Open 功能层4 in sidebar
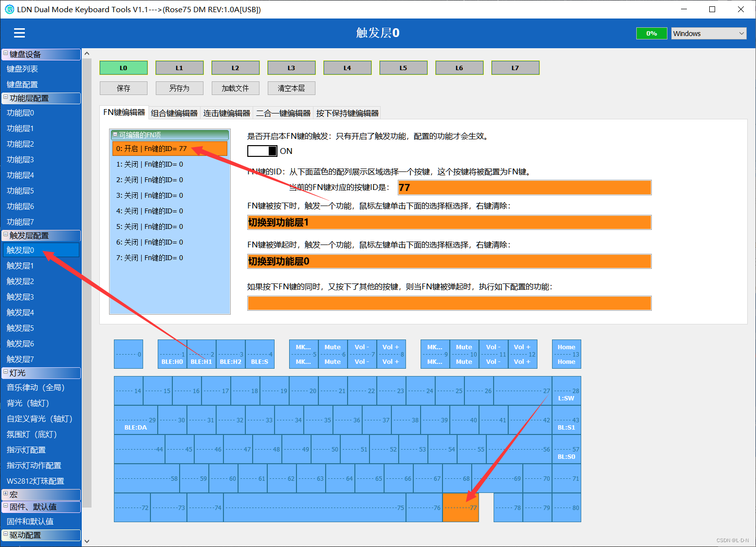756x547 pixels. point(41,175)
